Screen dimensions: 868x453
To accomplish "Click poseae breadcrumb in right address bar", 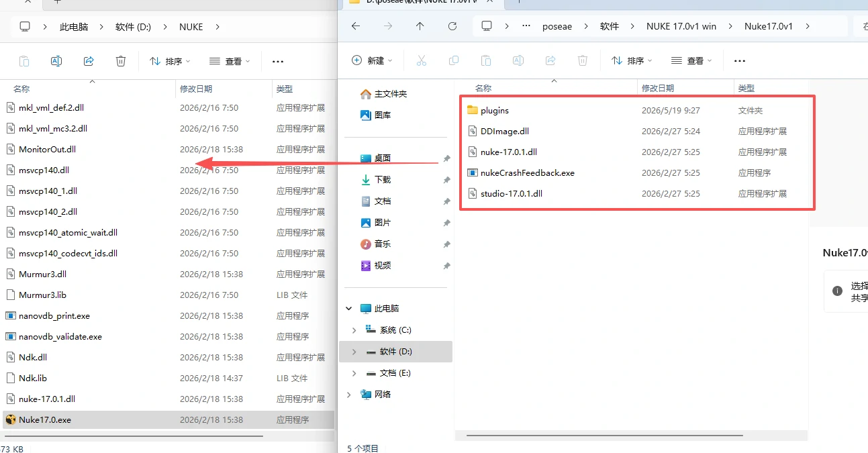I will pyautogui.click(x=557, y=26).
